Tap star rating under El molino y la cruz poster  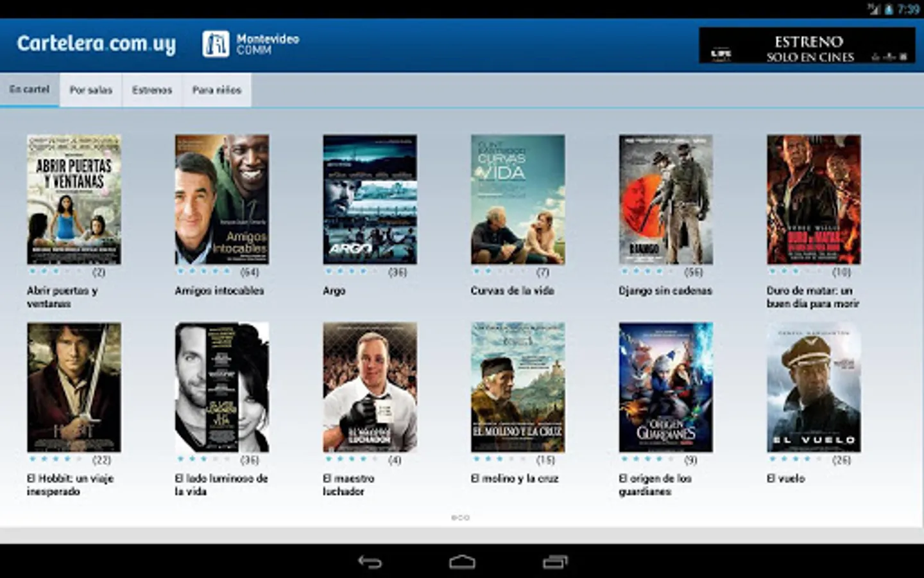[x=499, y=460]
